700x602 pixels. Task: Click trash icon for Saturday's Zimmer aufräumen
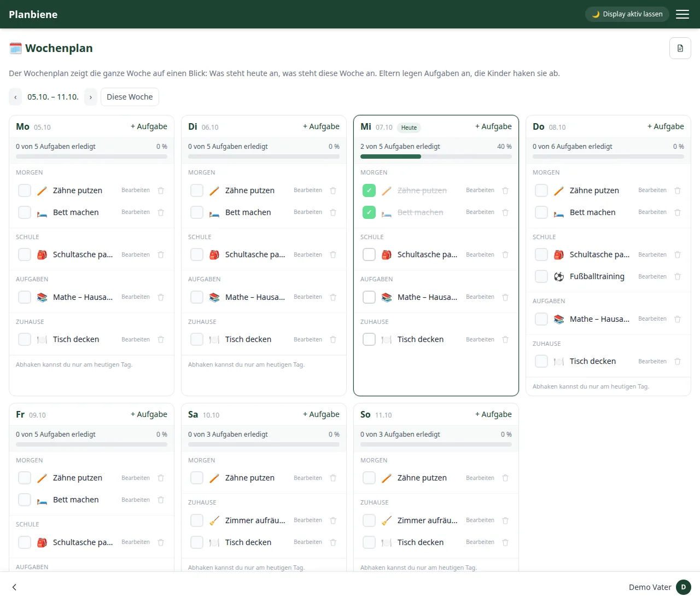pos(333,520)
